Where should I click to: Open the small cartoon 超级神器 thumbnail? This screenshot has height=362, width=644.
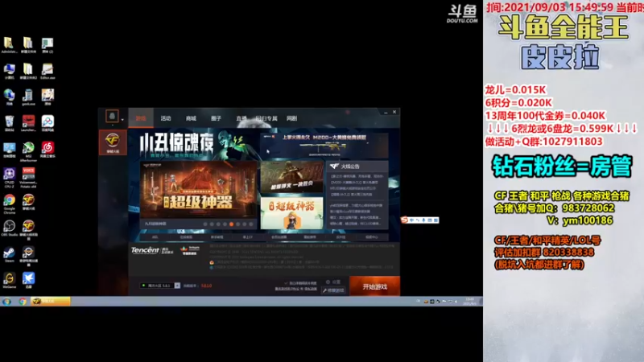coord(291,213)
